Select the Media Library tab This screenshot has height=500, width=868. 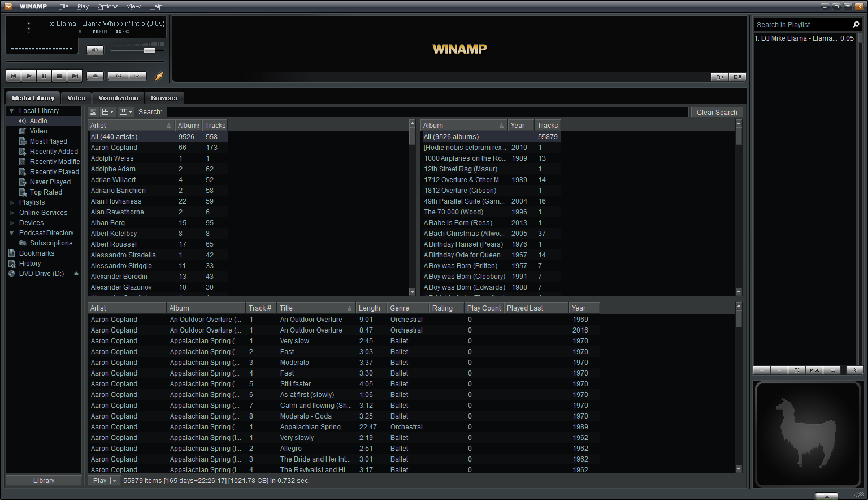(x=33, y=98)
